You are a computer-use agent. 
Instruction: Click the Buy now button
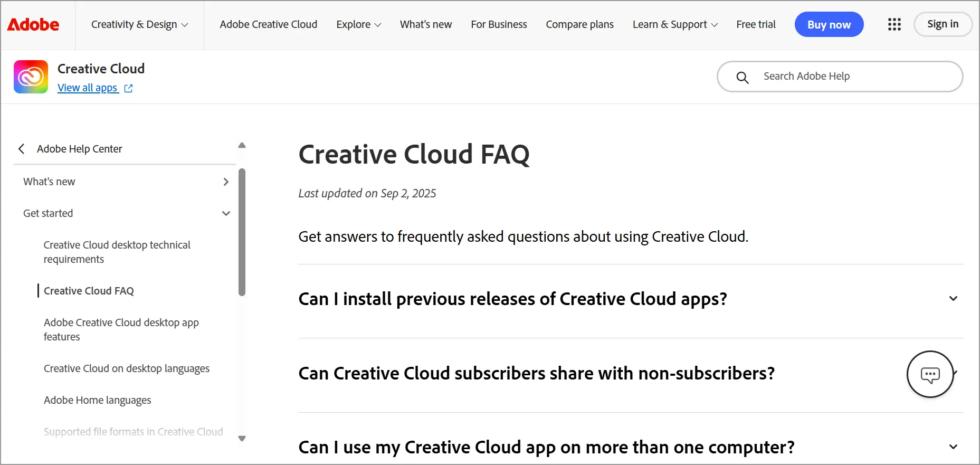coord(829,24)
